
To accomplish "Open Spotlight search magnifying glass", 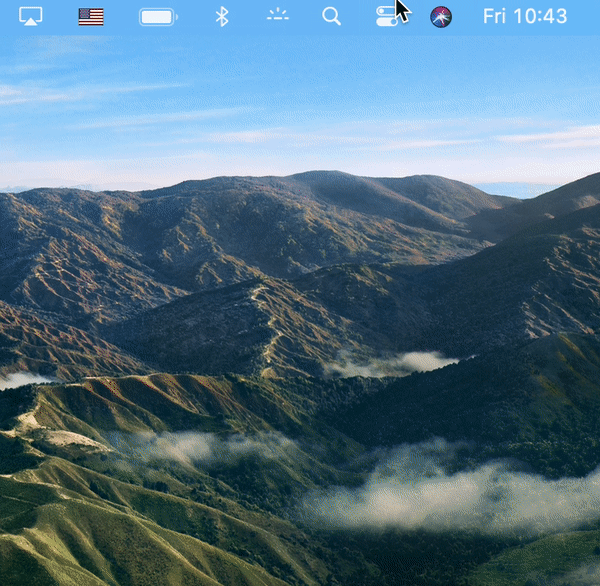I will [331, 16].
